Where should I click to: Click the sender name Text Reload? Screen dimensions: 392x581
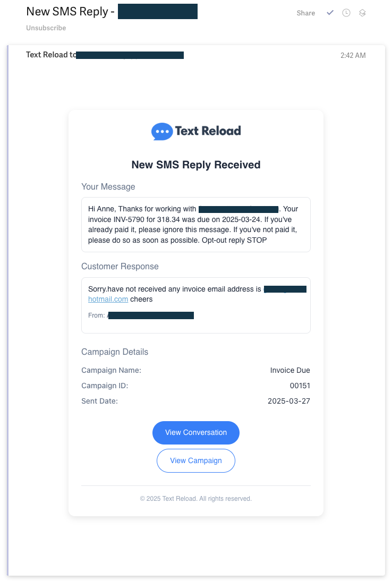tap(45, 55)
